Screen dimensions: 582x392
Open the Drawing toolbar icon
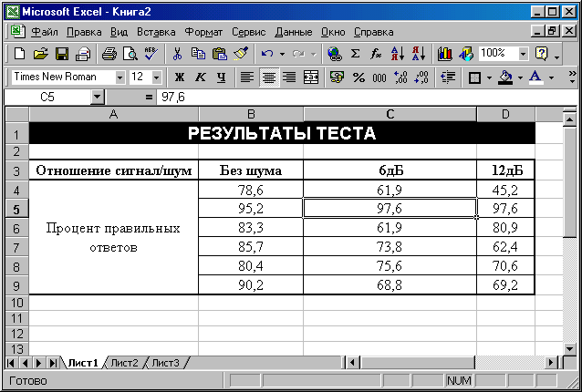(466, 54)
